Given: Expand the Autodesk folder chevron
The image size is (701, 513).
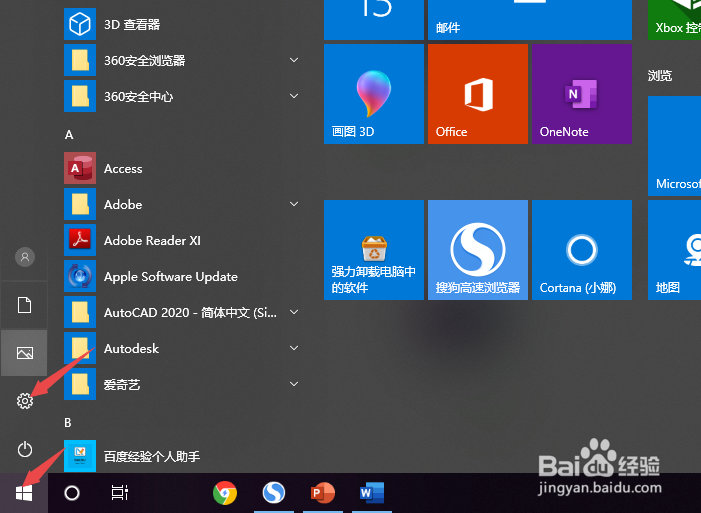Looking at the screenshot, I should click(294, 348).
